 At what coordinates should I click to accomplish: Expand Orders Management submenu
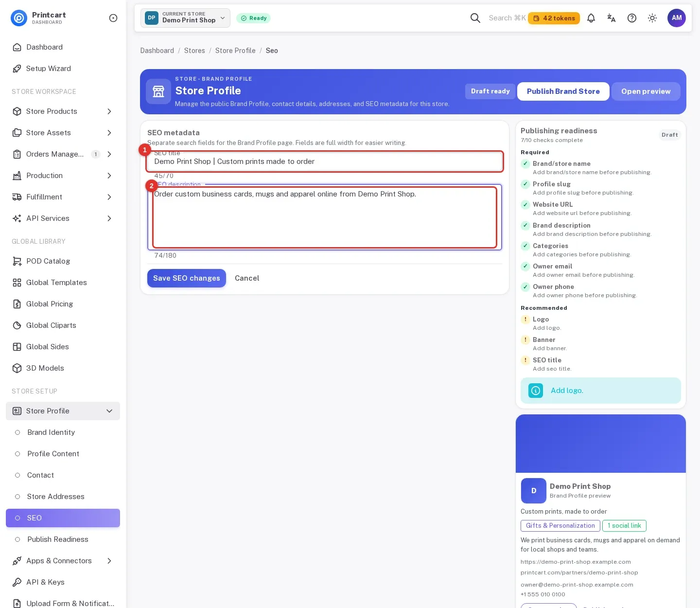(x=63, y=154)
